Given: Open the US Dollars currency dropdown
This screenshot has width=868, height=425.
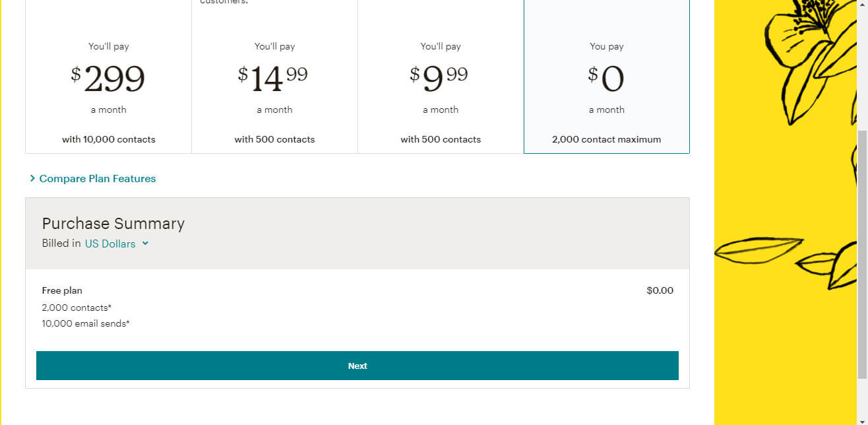Looking at the screenshot, I should pos(110,244).
